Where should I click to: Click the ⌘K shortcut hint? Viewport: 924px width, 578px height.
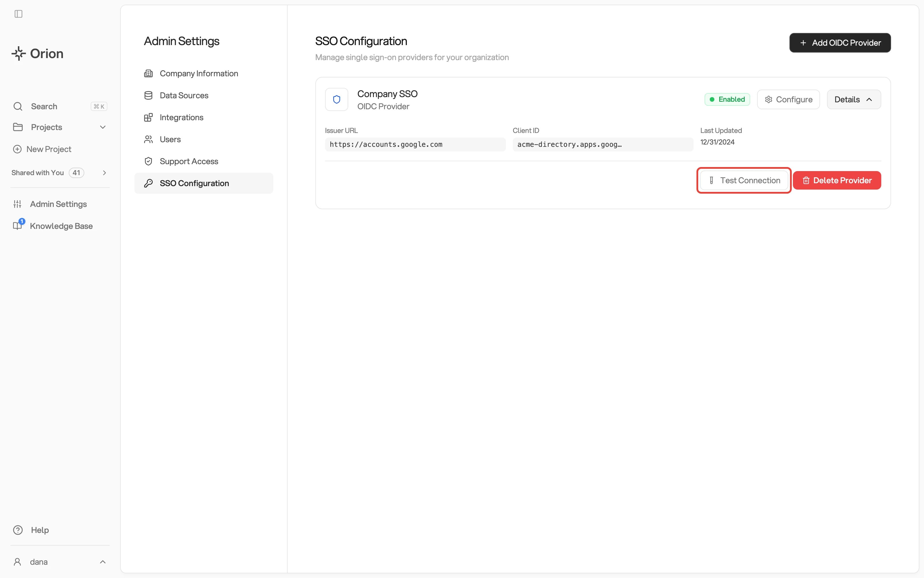pyautogui.click(x=99, y=107)
